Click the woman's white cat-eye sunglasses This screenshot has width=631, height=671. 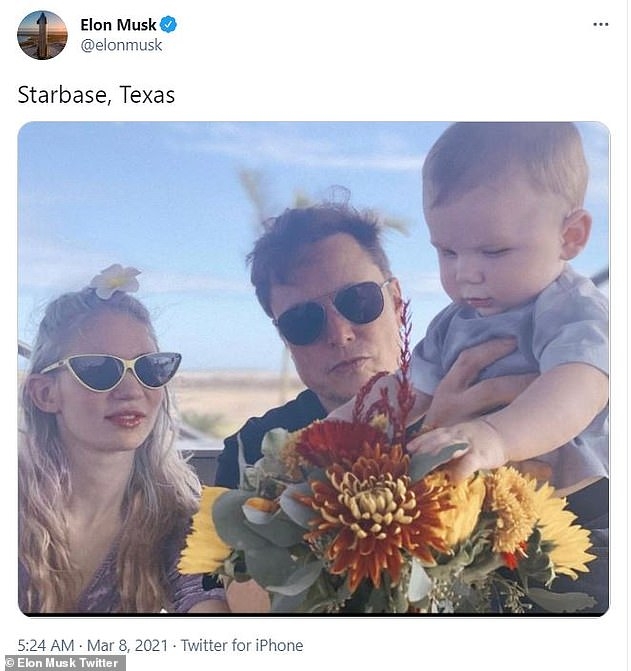[112, 371]
